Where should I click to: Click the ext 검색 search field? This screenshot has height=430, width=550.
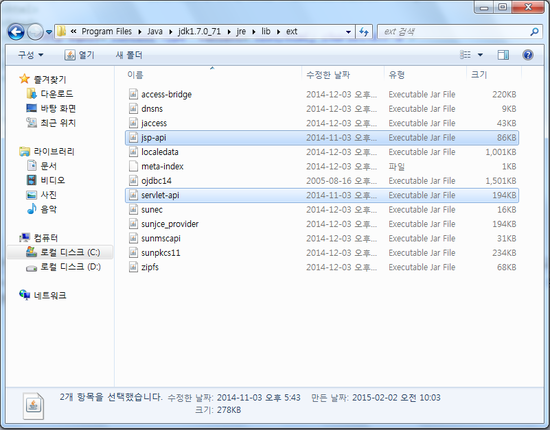[x=454, y=32]
